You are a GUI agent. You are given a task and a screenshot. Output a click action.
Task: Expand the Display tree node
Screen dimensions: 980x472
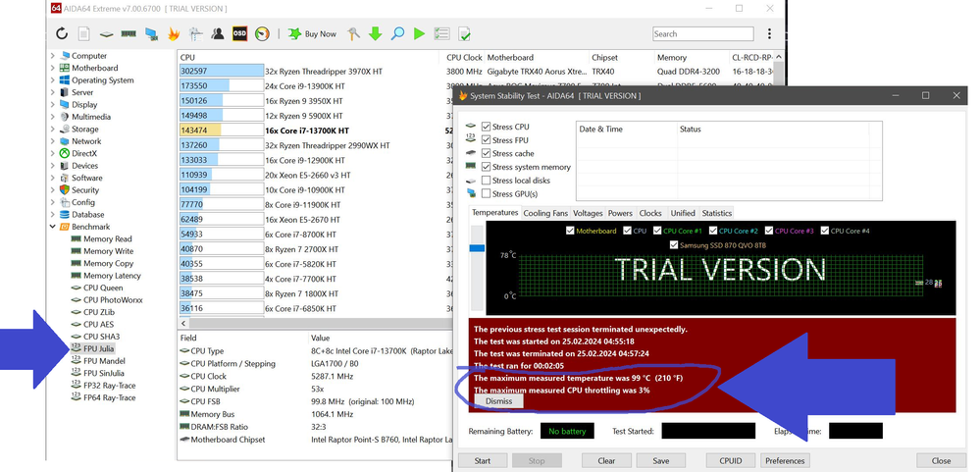pos(53,104)
